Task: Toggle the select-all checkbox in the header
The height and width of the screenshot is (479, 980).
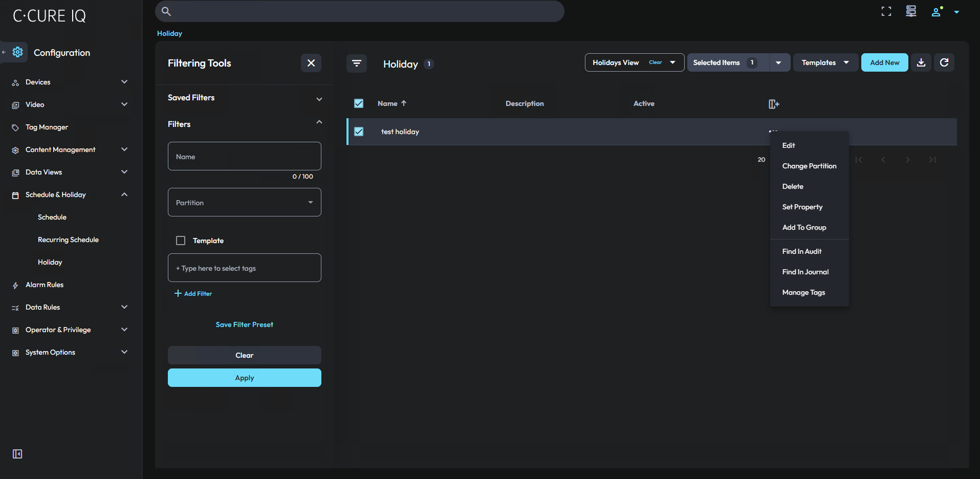Action: point(359,103)
